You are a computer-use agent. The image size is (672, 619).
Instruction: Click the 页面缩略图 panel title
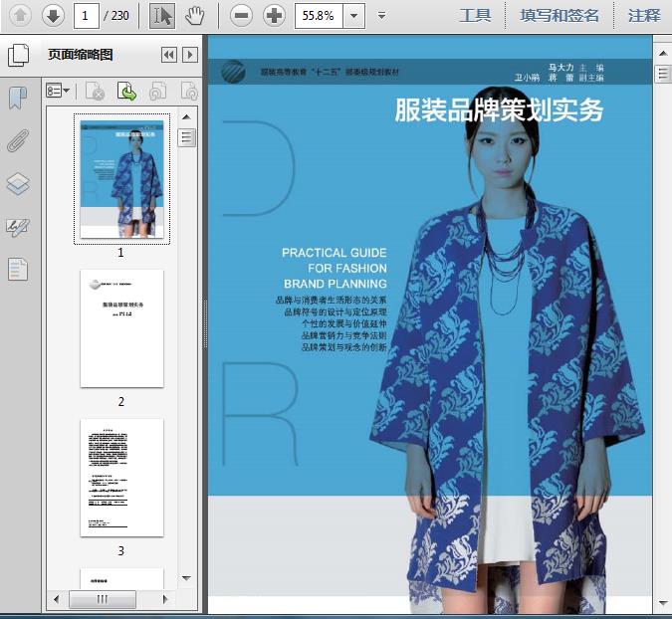[81, 55]
